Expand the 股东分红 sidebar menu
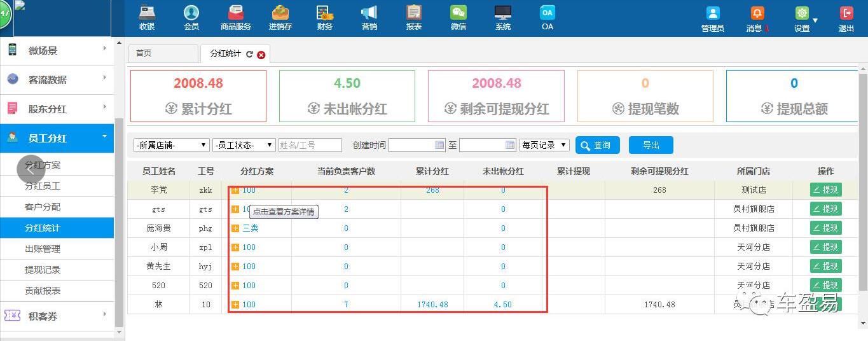The image size is (868, 341). (x=57, y=109)
